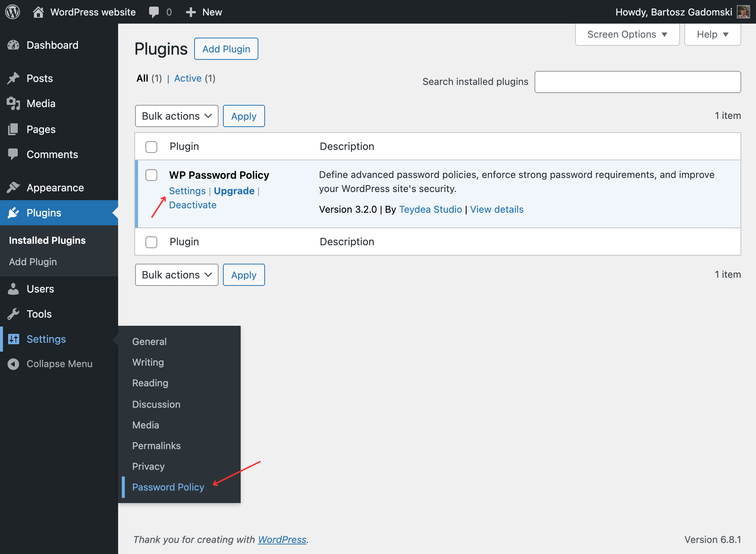Click the Dashboard gauge icon
The width and height of the screenshot is (756, 554).
[13, 45]
